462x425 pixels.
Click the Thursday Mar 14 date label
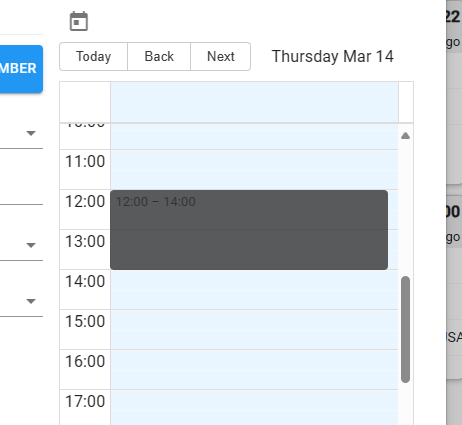(333, 56)
